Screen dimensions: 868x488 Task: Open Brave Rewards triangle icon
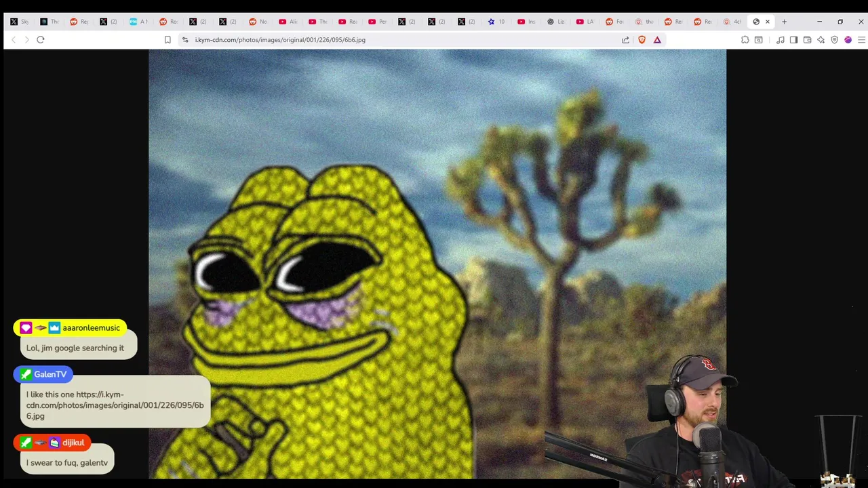tap(657, 40)
